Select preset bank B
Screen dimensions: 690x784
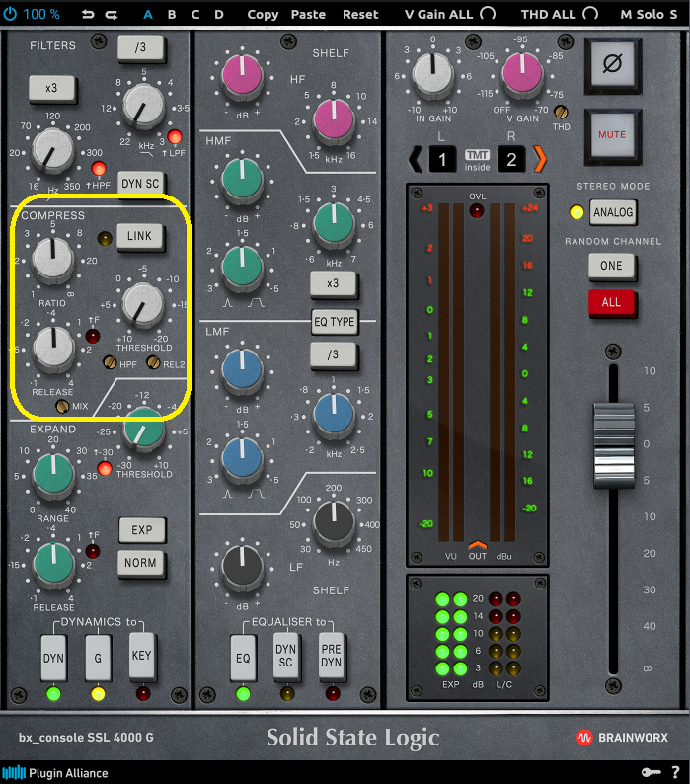[x=172, y=14]
